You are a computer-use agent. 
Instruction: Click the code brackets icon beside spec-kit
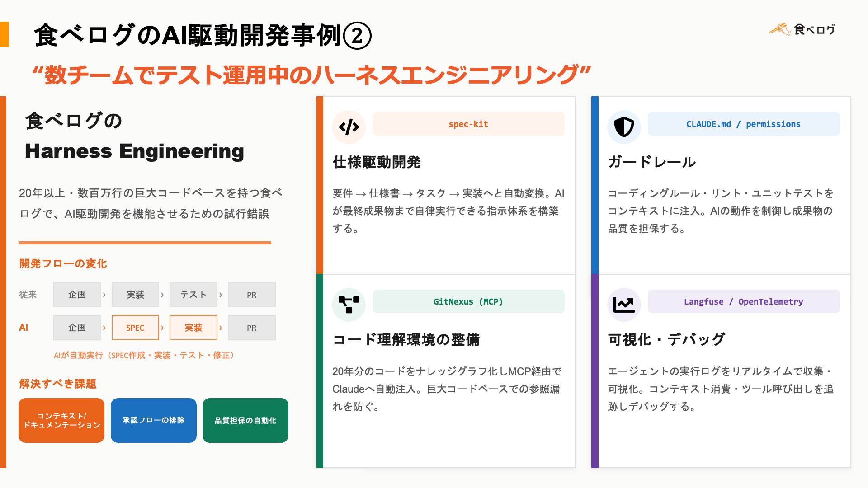349,127
